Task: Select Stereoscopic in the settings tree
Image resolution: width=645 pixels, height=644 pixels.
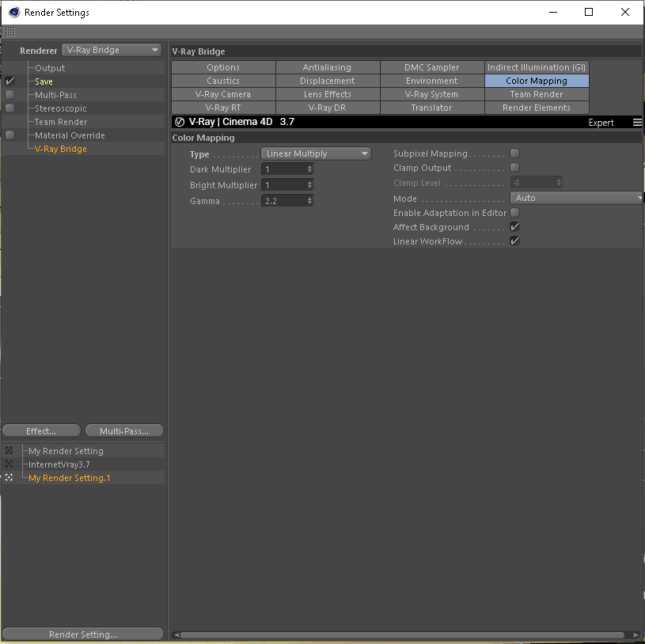Action: pyautogui.click(x=60, y=108)
